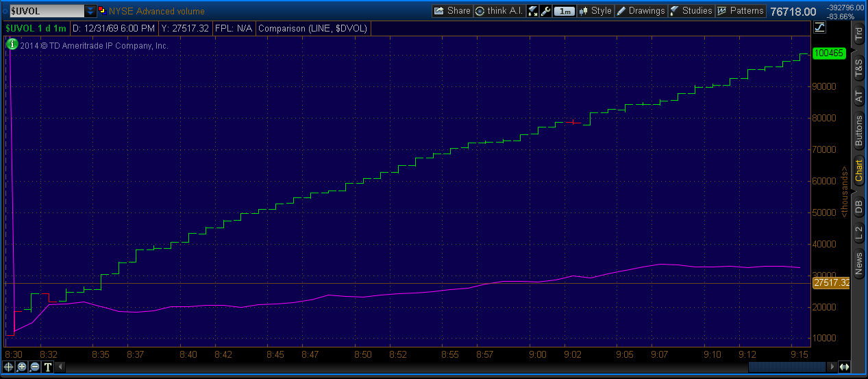Click the 8:30 time axis label
868x379 pixels.
tap(14, 354)
